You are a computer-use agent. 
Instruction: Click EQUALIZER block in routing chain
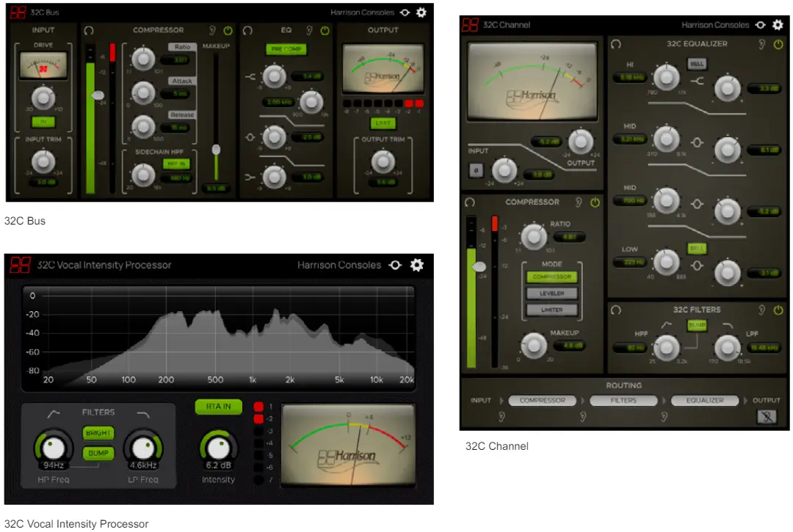706,401
